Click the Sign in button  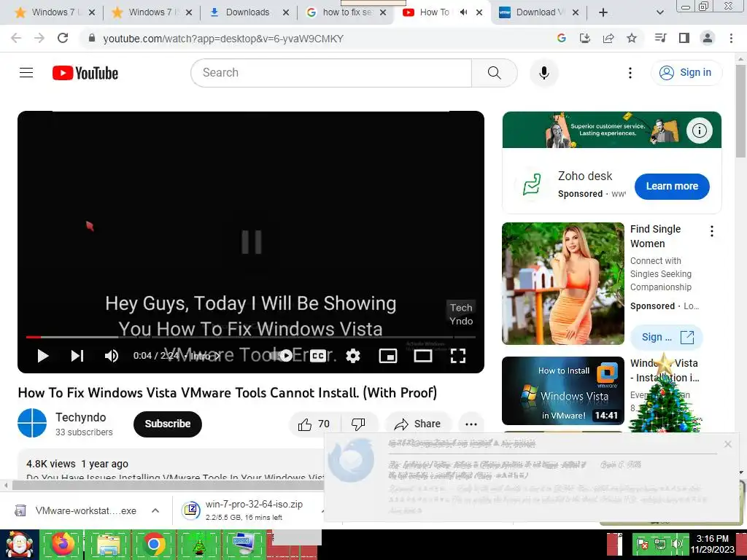pos(686,73)
